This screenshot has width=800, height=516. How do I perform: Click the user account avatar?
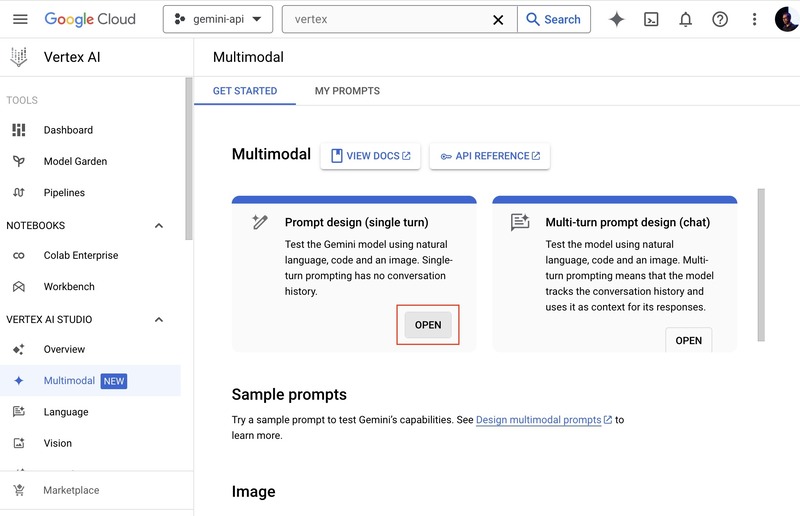click(x=786, y=19)
